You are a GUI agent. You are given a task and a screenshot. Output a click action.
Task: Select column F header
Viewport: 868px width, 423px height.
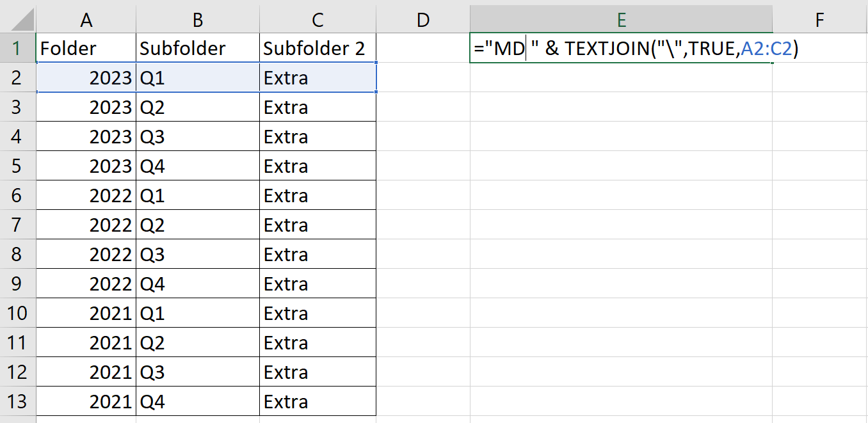coord(820,19)
